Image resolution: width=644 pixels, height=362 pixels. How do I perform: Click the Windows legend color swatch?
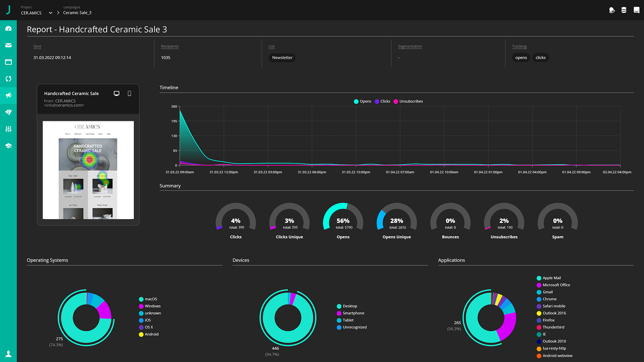click(141, 306)
